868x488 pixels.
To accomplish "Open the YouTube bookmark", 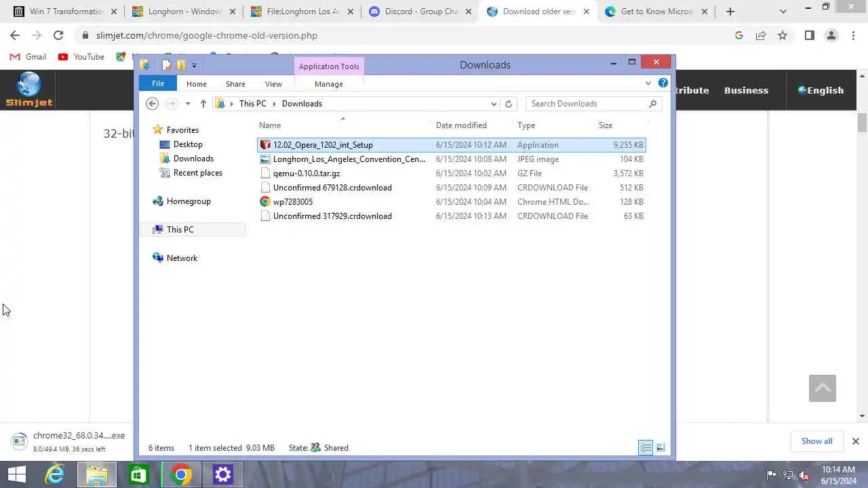I will (x=81, y=57).
